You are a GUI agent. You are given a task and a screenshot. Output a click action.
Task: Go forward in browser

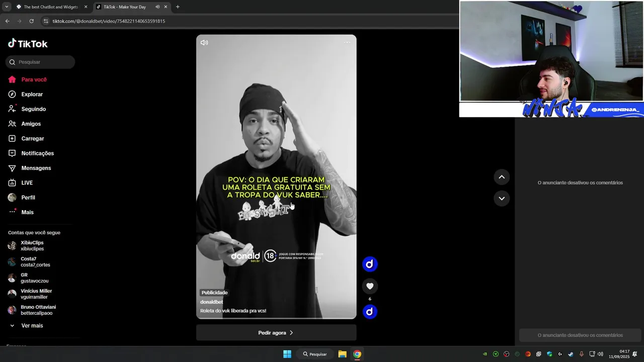tap(19, 21)
